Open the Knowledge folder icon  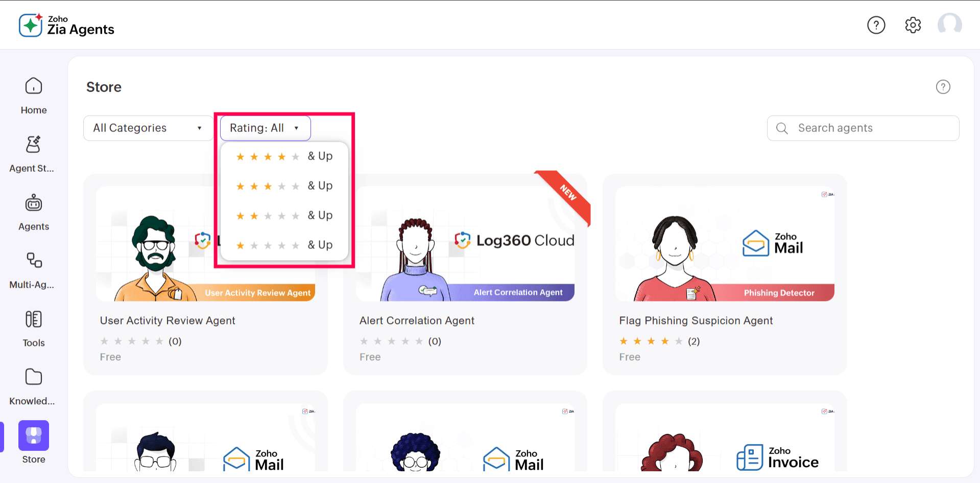click(x=34, y=377)
